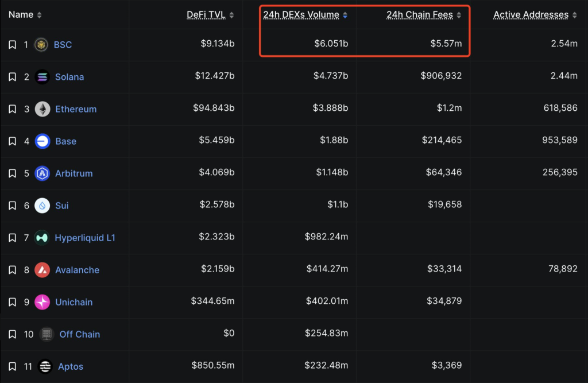Click the Ethereum diamond logo icon
The width and height of the screenshot is (588, 383).
coord(42,109)
